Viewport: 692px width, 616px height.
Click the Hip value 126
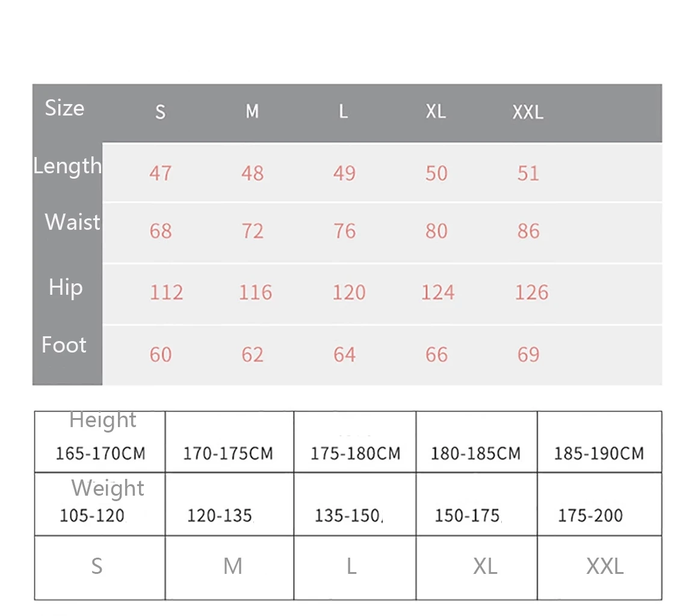click(x=531, y=292)
